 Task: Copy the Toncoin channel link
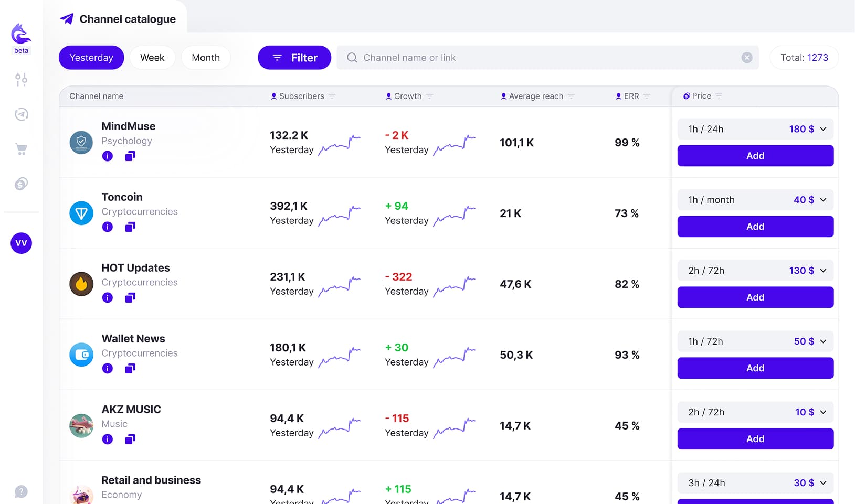click(129, 227)
